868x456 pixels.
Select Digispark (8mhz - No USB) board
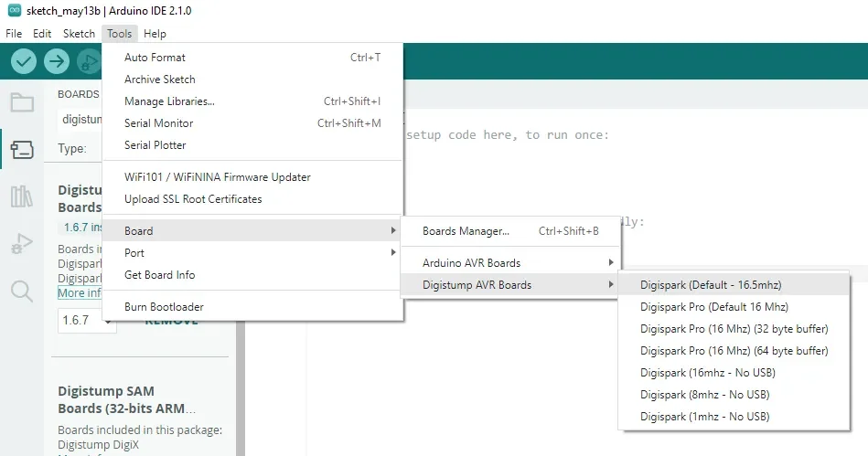[734, 395]
